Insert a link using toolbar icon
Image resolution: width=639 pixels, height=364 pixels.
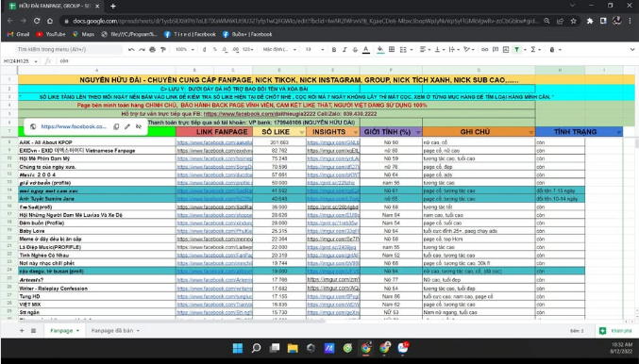coord(484,49)
